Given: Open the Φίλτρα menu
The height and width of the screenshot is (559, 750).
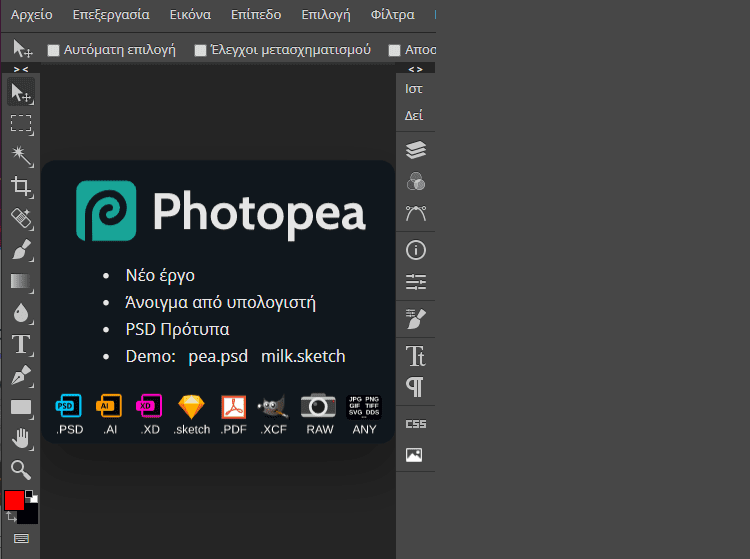Looking at the screenshot, I should 392,15.
